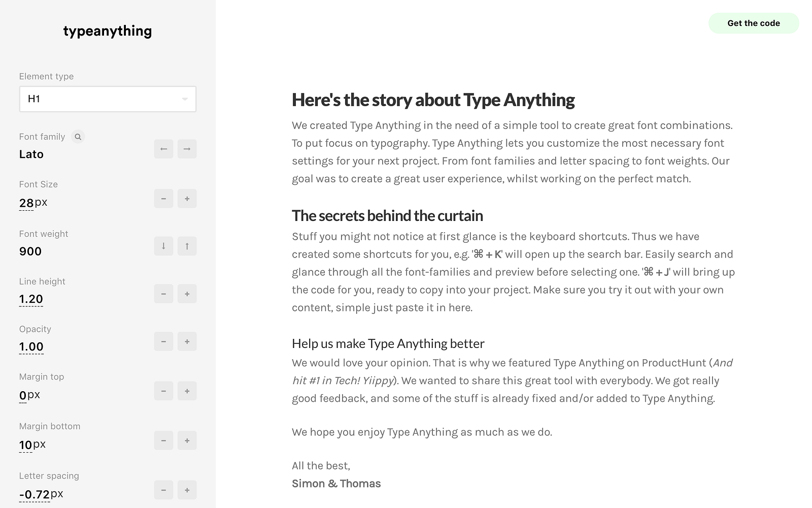Open the Element type H1 dropdown
This screenshot has width=812, height=508.
point(108,99)
